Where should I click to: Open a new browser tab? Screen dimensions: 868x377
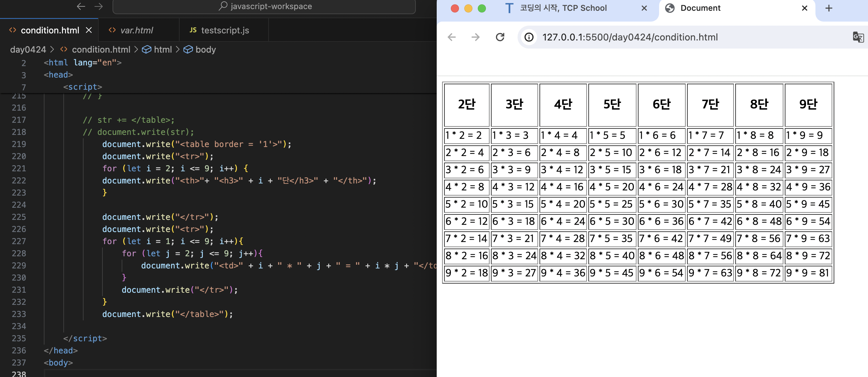(x=829, y=8)
